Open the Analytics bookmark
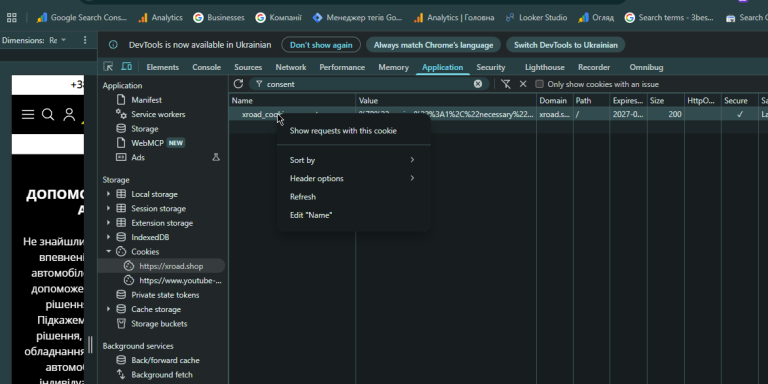The width and height of the screenshot is (768, 384). click(160, 18)
